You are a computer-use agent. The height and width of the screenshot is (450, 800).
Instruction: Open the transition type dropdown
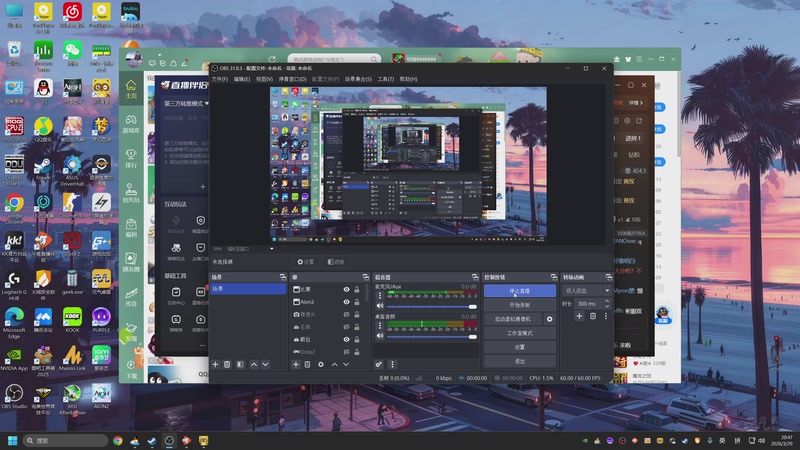586,290
